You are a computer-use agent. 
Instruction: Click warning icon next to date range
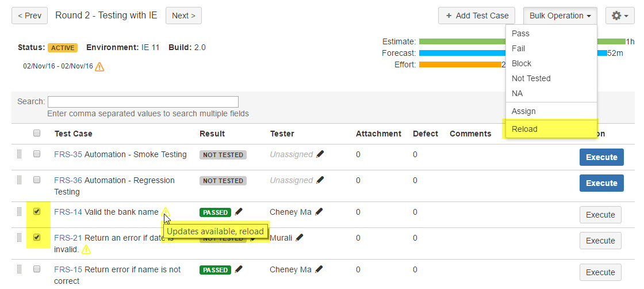[99, 67]
